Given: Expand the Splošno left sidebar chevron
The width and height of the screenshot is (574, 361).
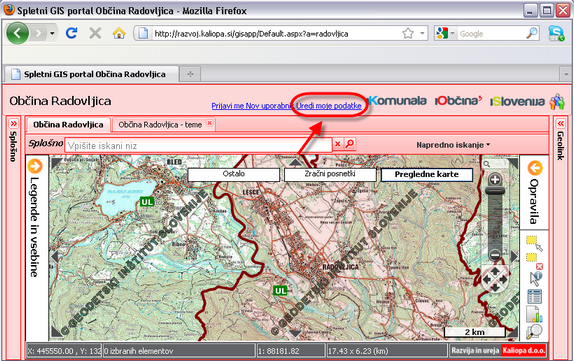Looking at the screenshot, I should pyautogui.click(x=14, y=123).
